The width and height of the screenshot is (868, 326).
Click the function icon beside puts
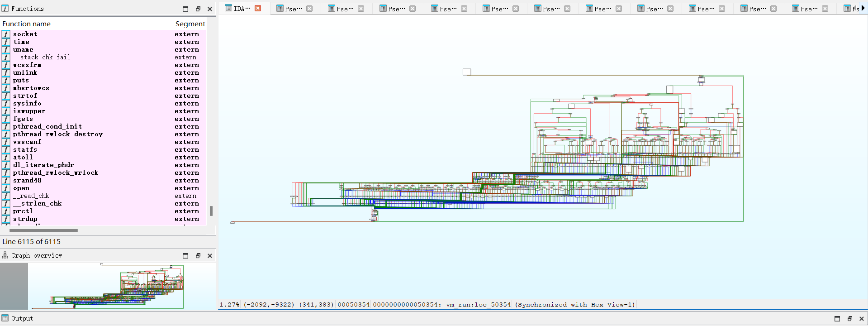point(6,80)
